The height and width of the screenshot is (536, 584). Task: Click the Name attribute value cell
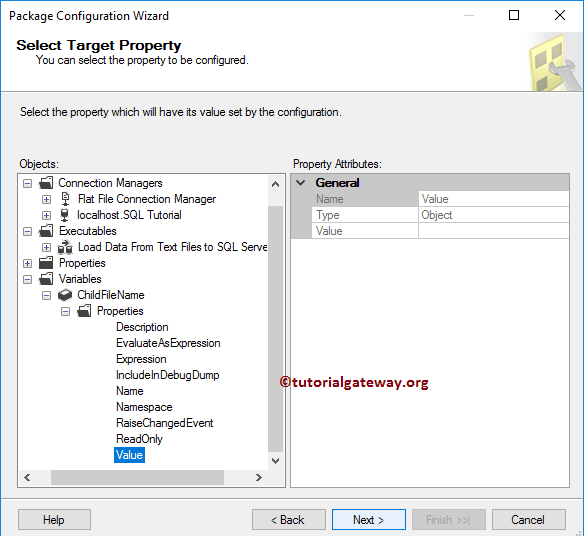coord(494,199)
